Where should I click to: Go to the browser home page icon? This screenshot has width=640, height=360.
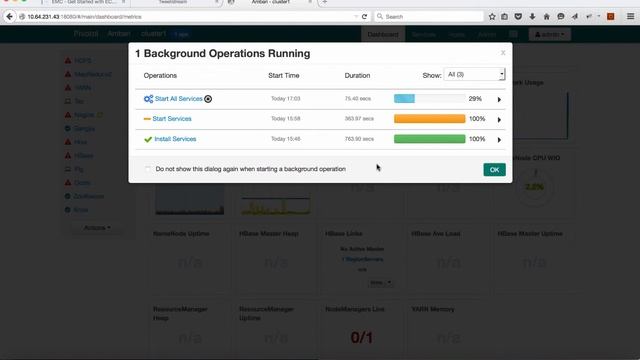click(x=547, y=17)
